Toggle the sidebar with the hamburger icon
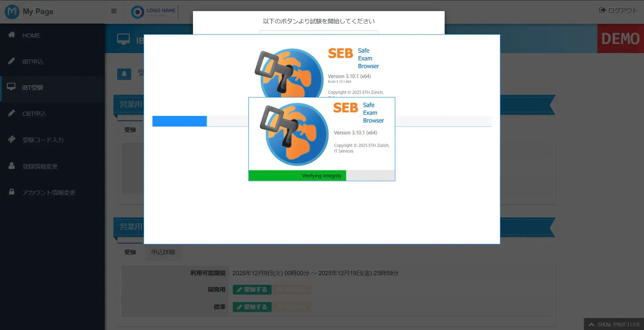Image resolution: width=644 pixels, height=330 pixels. 113,11
